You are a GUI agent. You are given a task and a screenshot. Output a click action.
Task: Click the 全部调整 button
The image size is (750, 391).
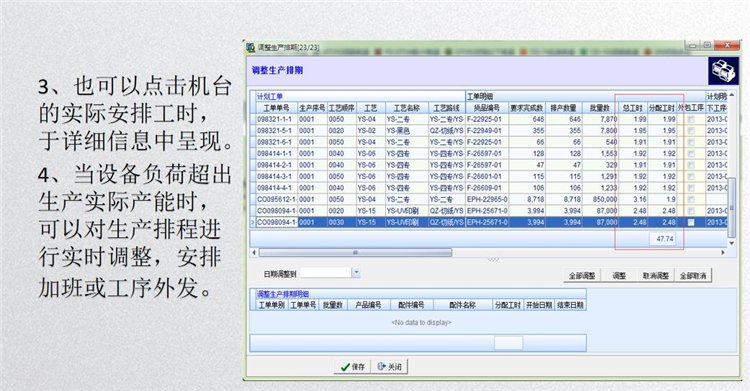pyautogui.click(x=582, y=276)
